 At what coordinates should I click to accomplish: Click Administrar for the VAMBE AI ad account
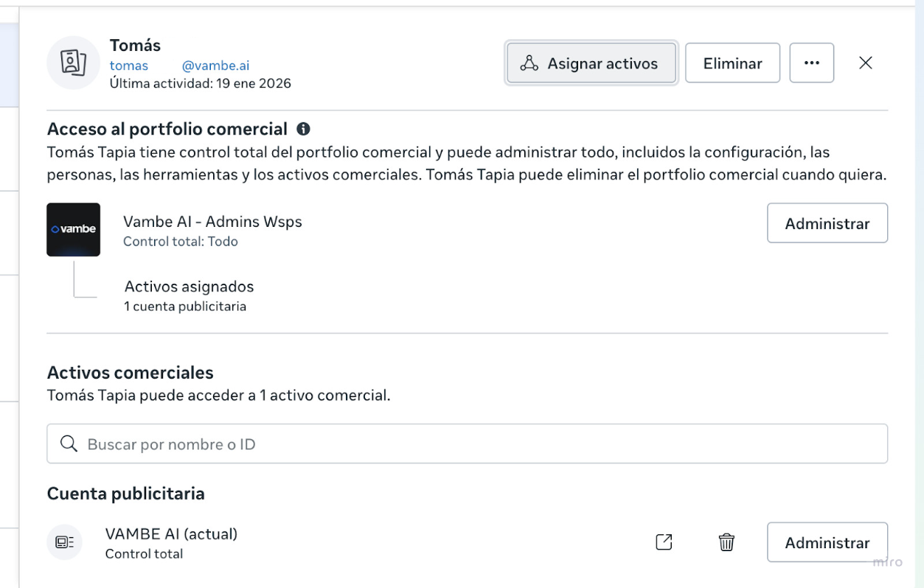tap(827, 542)
